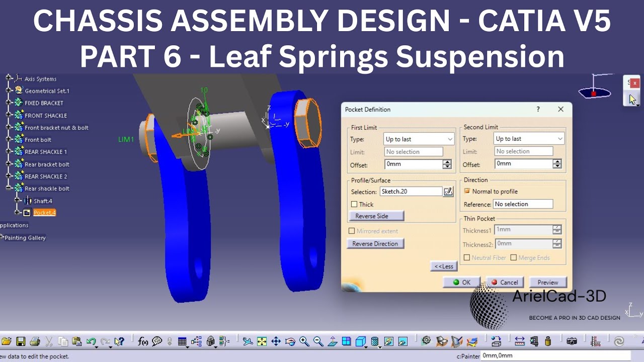This screenshot has width=644, height=362.
Task: Toggle Normal to profile checkbox
Action: tap(467, 191)
